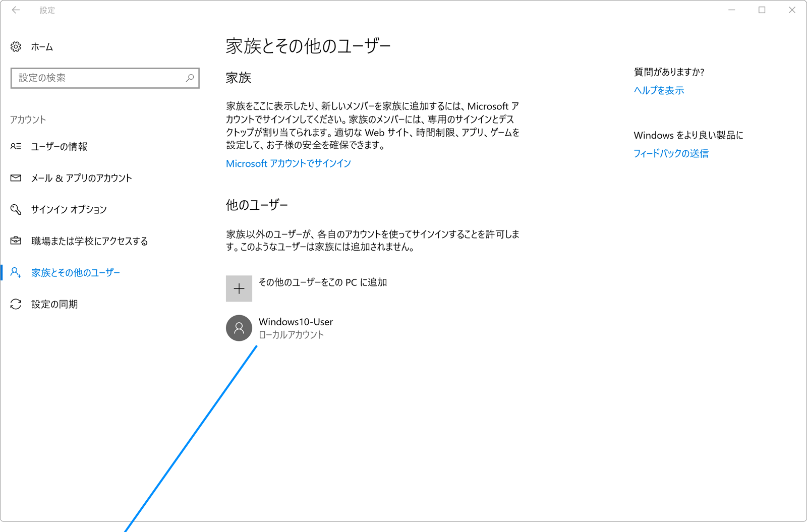Click the sync settings arrows icon
Viewport: 807px width, 532px height.
(16, 304)
